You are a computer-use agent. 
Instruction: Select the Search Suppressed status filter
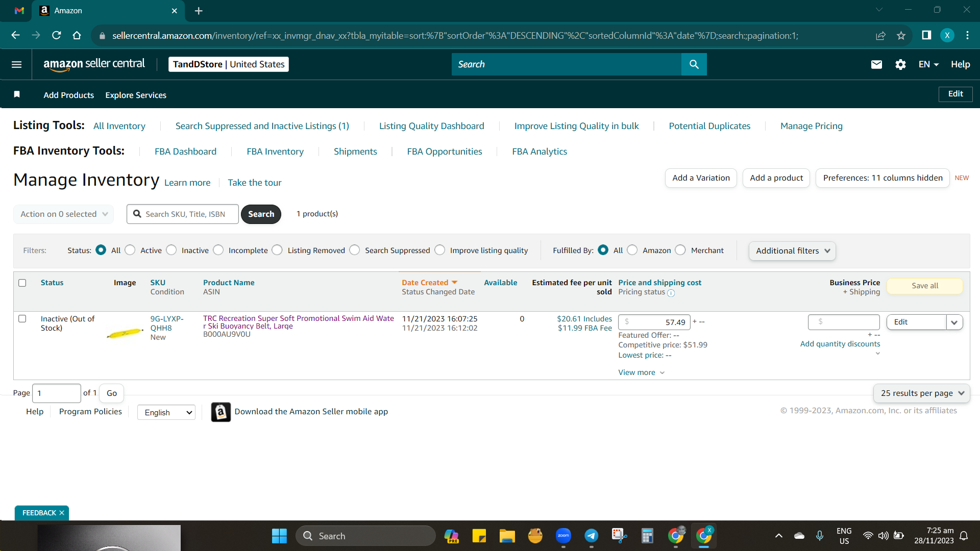click(355, 250)
